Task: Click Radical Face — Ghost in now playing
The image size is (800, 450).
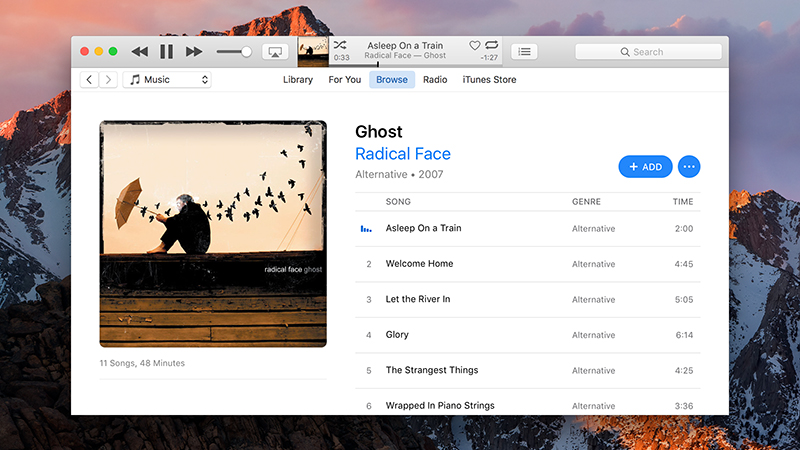Action: tap(405, 56)
